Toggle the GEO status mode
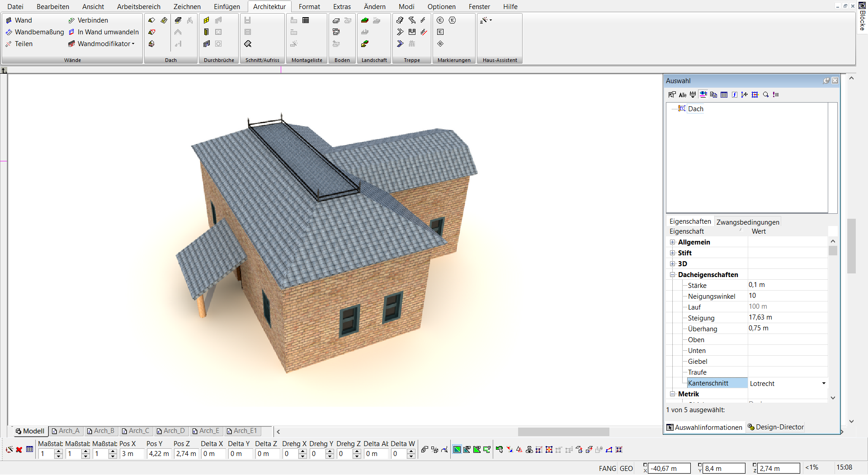Image resolution: width=868 pixels, height=475 pixels. pos(626,469)
